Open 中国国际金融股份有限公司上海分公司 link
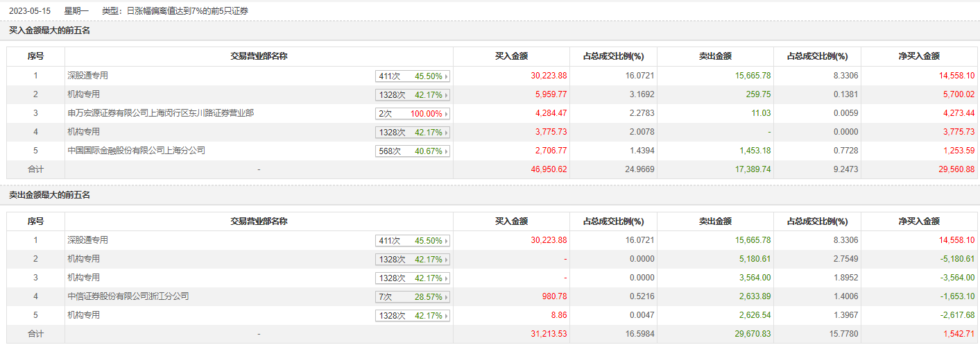Viewport: 980px width, 345px height. pos(136,151)
